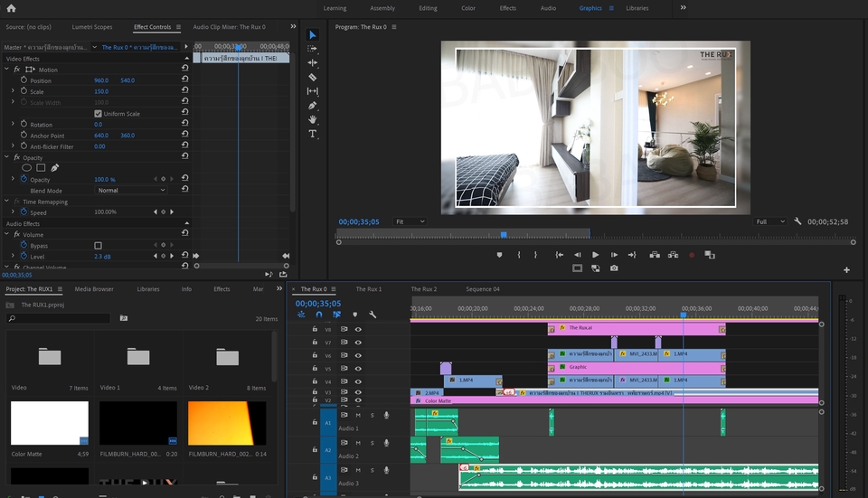Screen dimensions: 868x498
Task: Select the Color Matte thumbnail
Action: (49, 423)
